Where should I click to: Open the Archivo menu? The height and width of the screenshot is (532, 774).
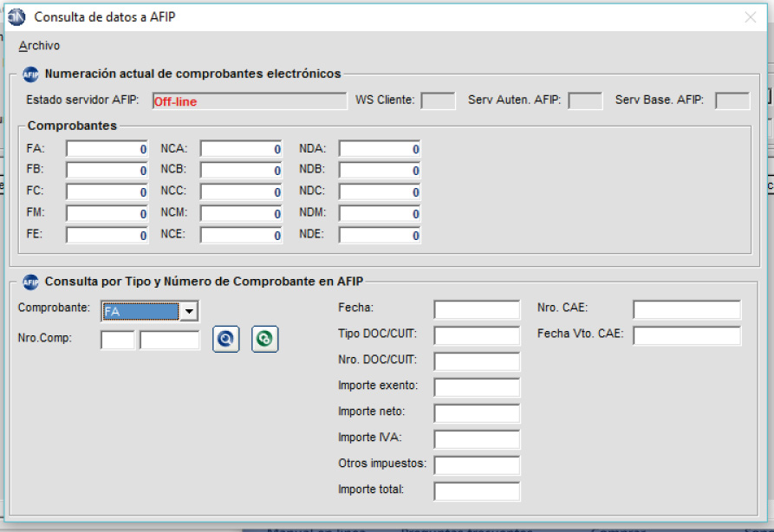(39, 46)
